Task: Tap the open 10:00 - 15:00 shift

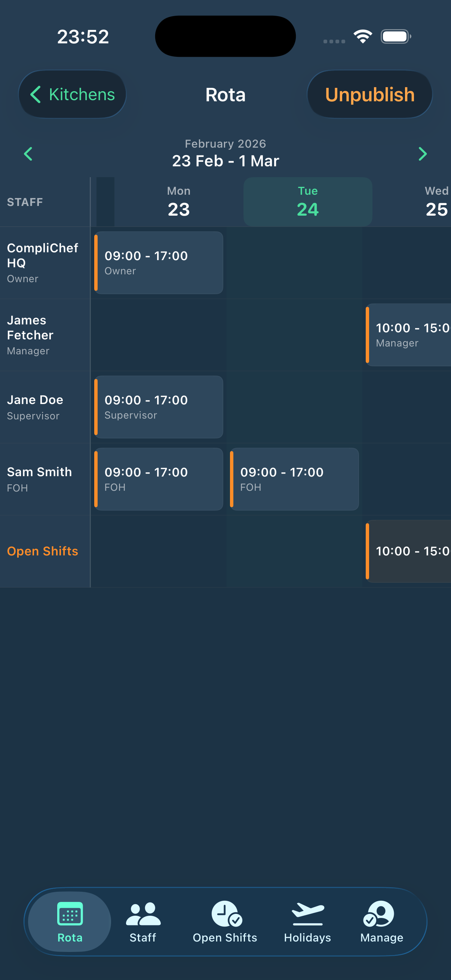Action: (x=408, y=551)
